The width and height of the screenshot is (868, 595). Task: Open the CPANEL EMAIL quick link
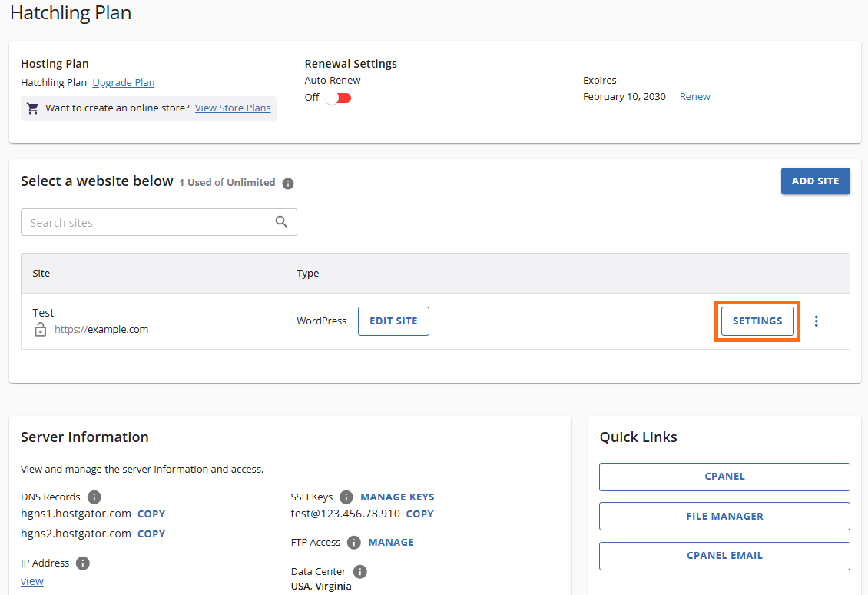724,556
